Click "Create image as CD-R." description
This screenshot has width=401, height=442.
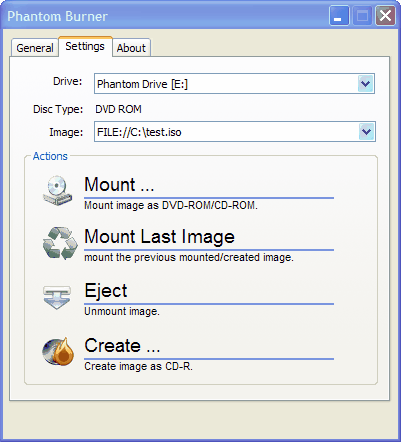(x=138, y=366)
